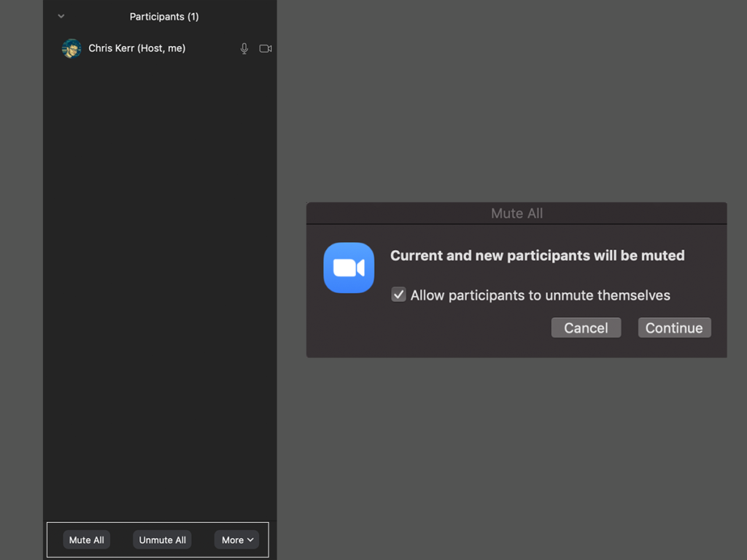Click the Participants (1) panel header
Image resolution: width=747 pixels, height=560 pixels.
coord(164,16)
